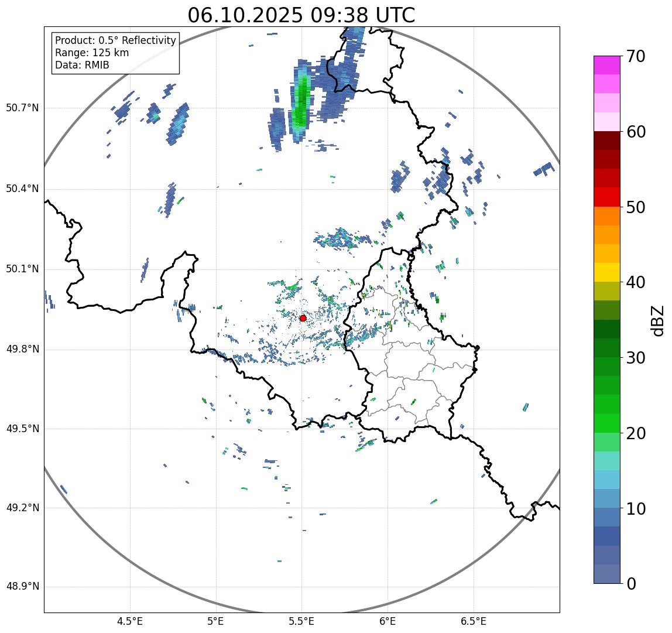Select the dark maroon colorbar swatch below 60
This screenshot has height=633, width=672.
pyautogui.click(x=607, y=141)
